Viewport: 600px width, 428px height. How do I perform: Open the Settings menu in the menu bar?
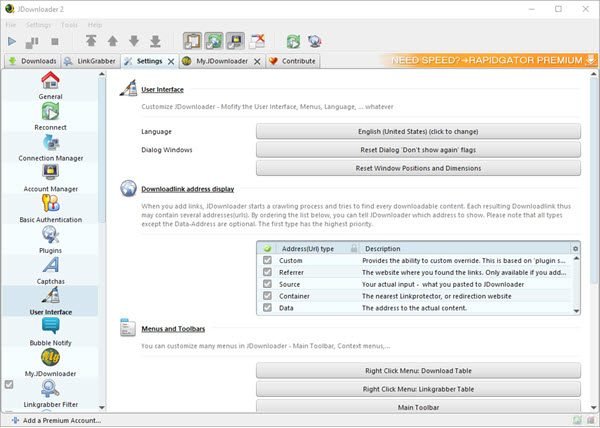pyautogui.click(x=39, y=24)
